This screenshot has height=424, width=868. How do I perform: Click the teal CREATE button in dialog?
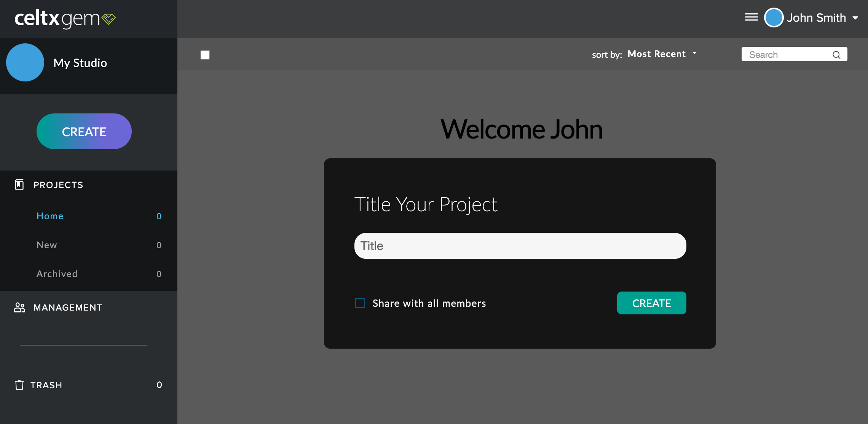point(652,303)
